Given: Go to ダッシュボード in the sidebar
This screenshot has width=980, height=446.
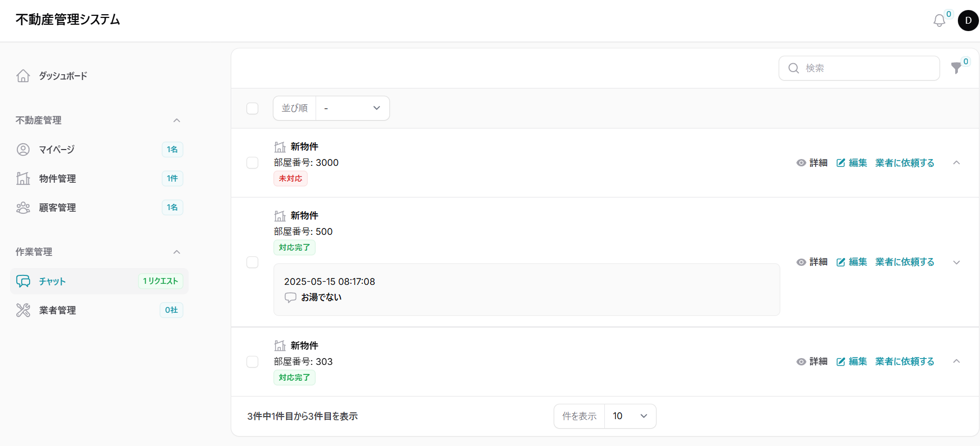Looking at the screenshot, I should 63,76.
